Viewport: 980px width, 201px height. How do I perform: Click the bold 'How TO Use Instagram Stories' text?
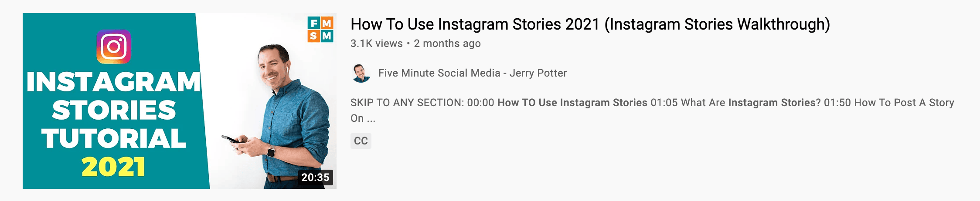572,103
